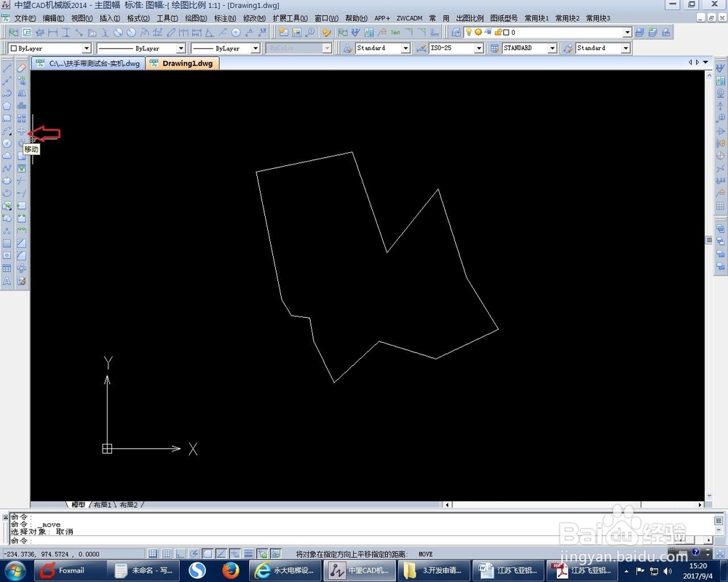
Task: Switch to the 布局1 layout tab
Action: point(103,504)
